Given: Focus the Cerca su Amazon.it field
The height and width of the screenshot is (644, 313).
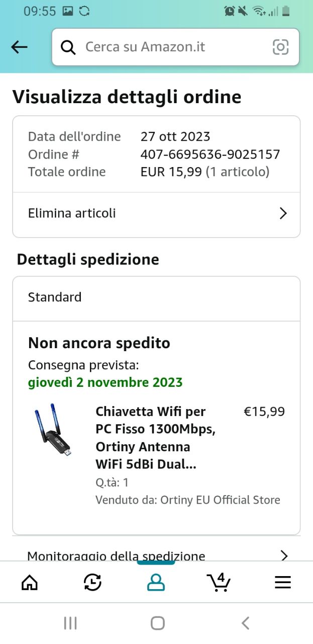Looking at the screenshot, I should [171, 47].
